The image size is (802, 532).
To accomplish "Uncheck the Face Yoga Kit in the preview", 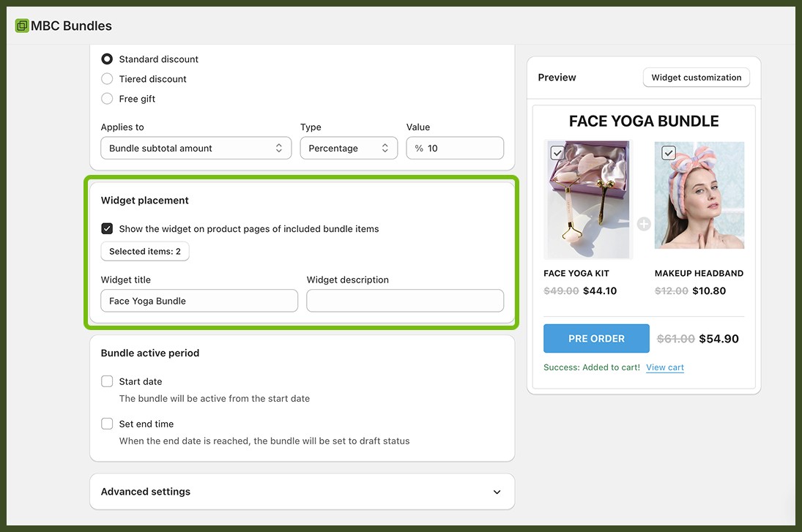I will pyautogui.click(x=557, y=153).
